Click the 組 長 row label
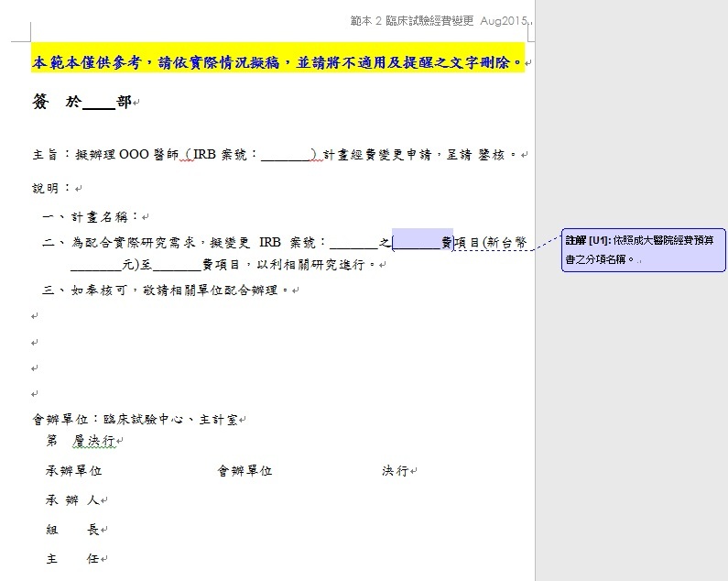 [72, 530]
